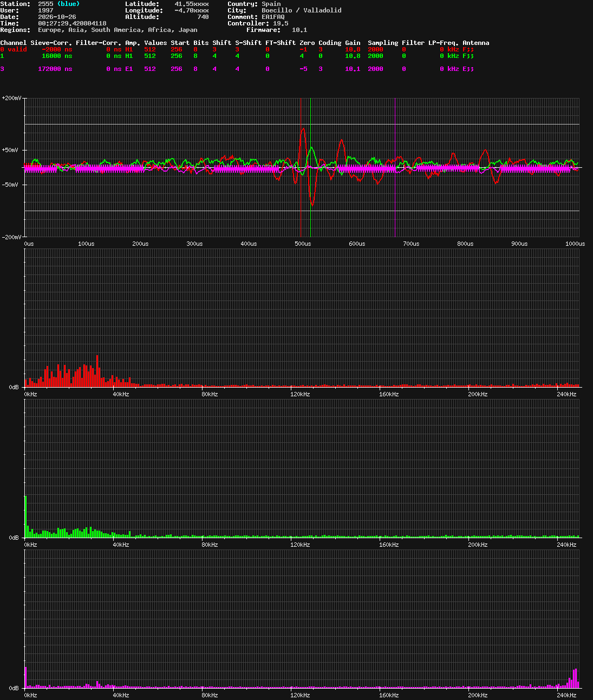Click the country value Spain
This screenshot has height=700, width=593.
[x=271, y=4]
